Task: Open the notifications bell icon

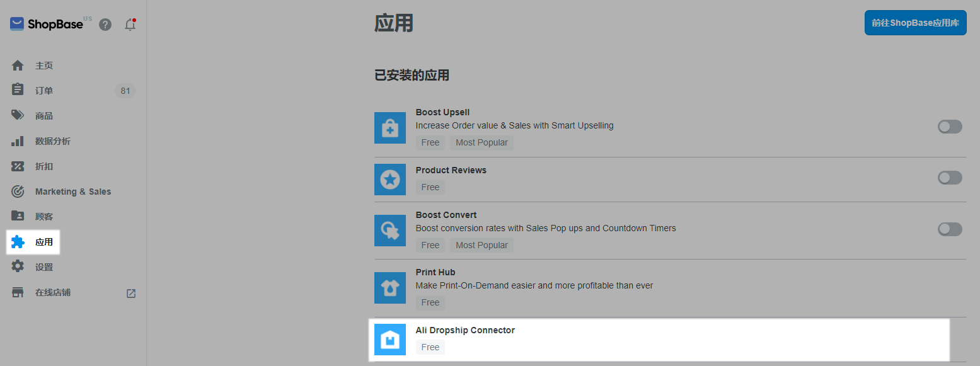Action: 130,25
